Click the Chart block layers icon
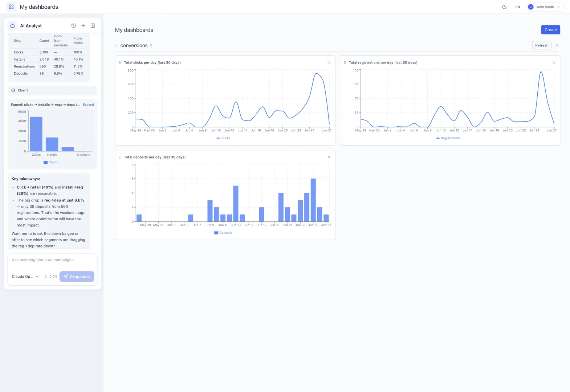This screenshot has height=392, width=570. coord(13,90)
